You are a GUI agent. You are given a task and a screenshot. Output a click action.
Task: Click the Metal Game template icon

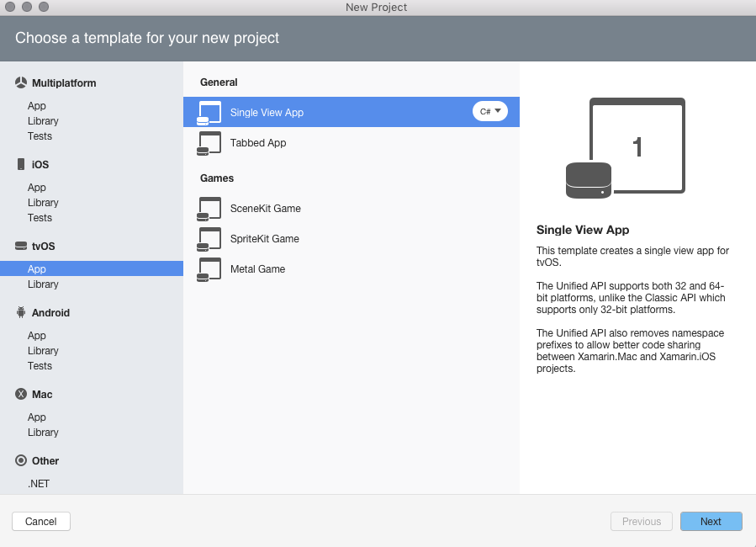(x=209, y=268)
